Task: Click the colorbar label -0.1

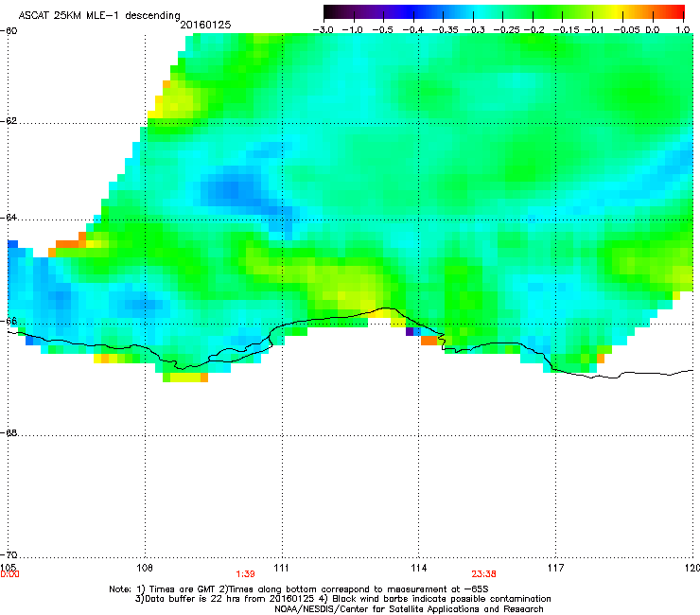Action: coord(594,30)
